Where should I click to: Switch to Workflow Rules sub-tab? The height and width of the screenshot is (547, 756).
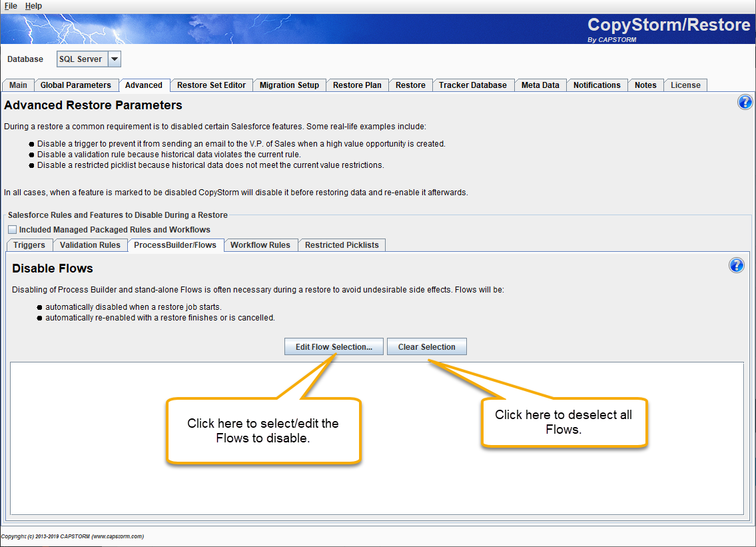pyautogui.click(x=260, y=245)
